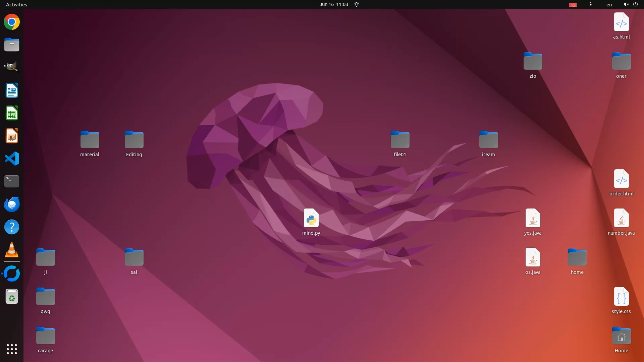Viewport: 644px width, 362px height.
Task: Open the clock and calendar menu
Action: click(333, 4)
